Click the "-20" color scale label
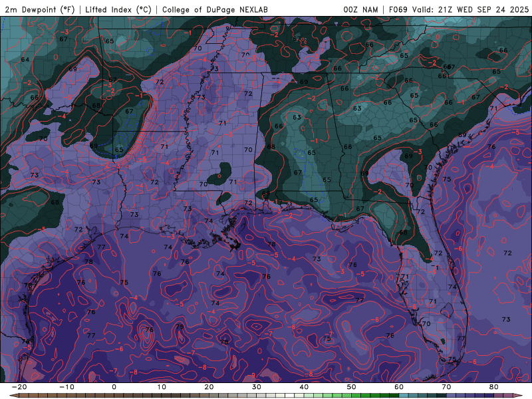The image size is (532, 399). [19, 387]
